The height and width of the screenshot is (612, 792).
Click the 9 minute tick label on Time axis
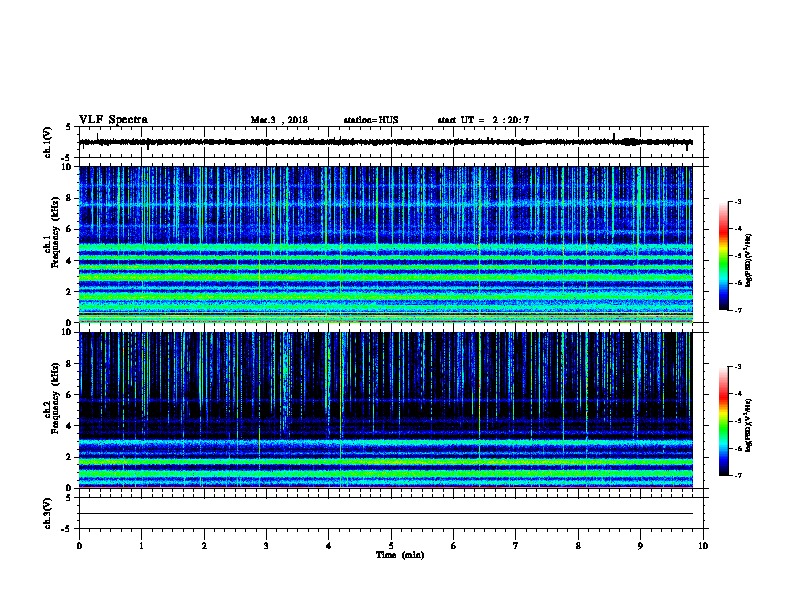(640, 545)
